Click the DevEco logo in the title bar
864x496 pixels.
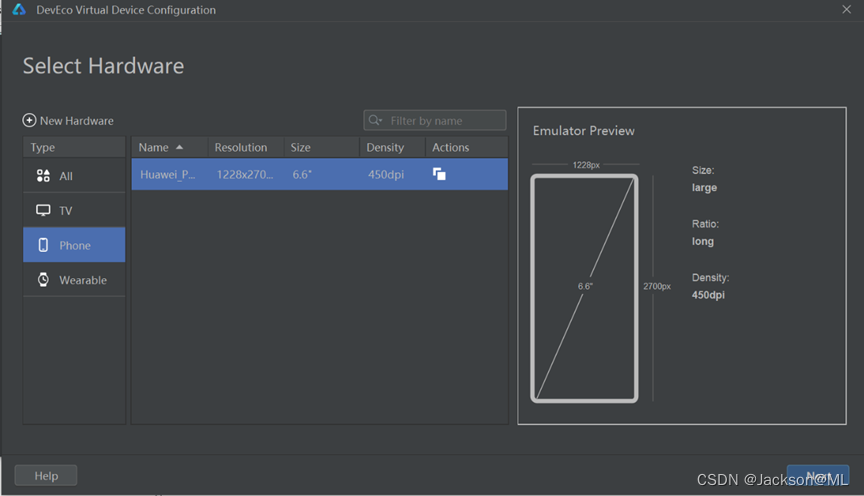(19, 9)
